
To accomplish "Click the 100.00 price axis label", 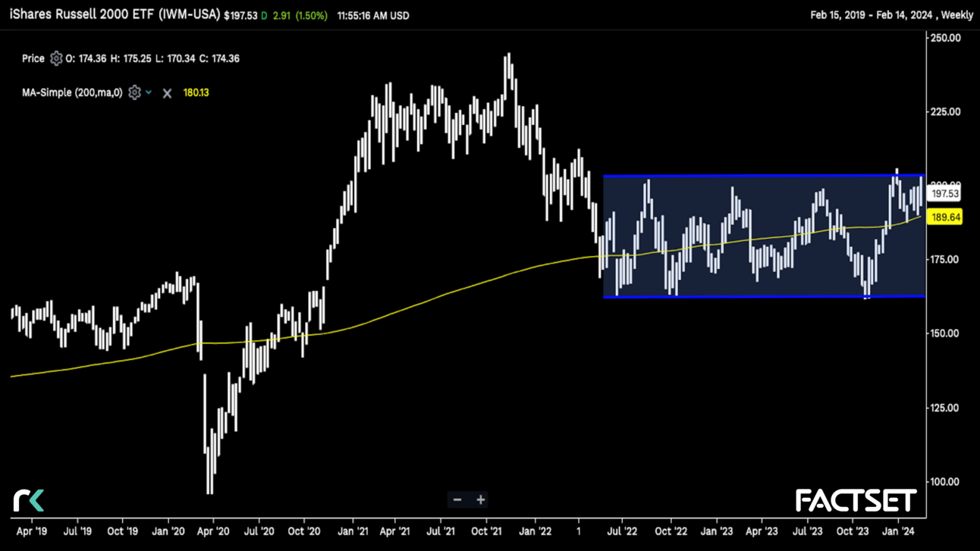I will tap(945, 481).
